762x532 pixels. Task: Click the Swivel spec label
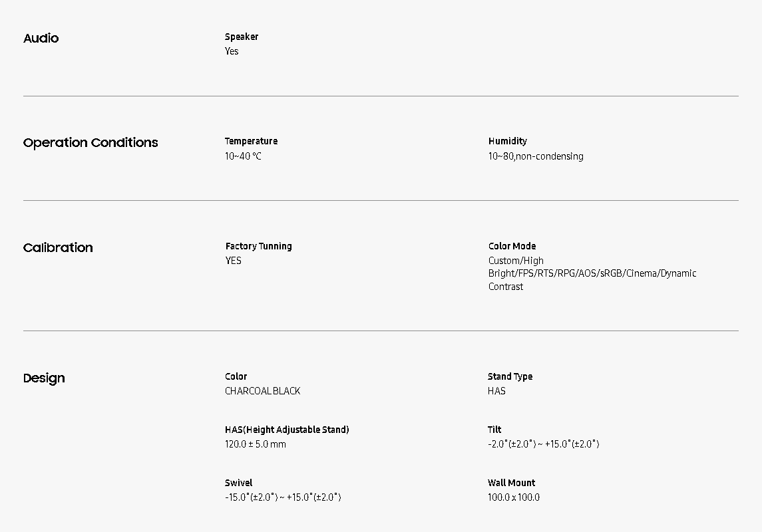(238, 483)
